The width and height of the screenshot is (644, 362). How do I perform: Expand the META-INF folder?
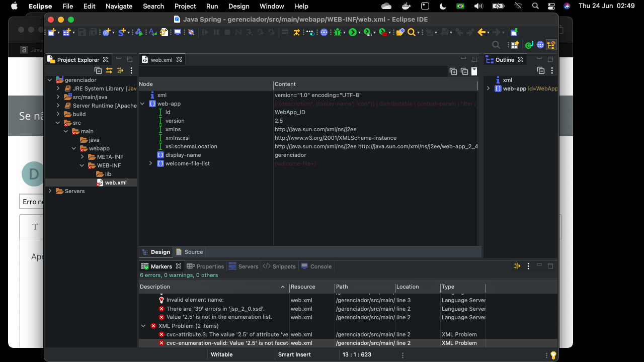82,157
